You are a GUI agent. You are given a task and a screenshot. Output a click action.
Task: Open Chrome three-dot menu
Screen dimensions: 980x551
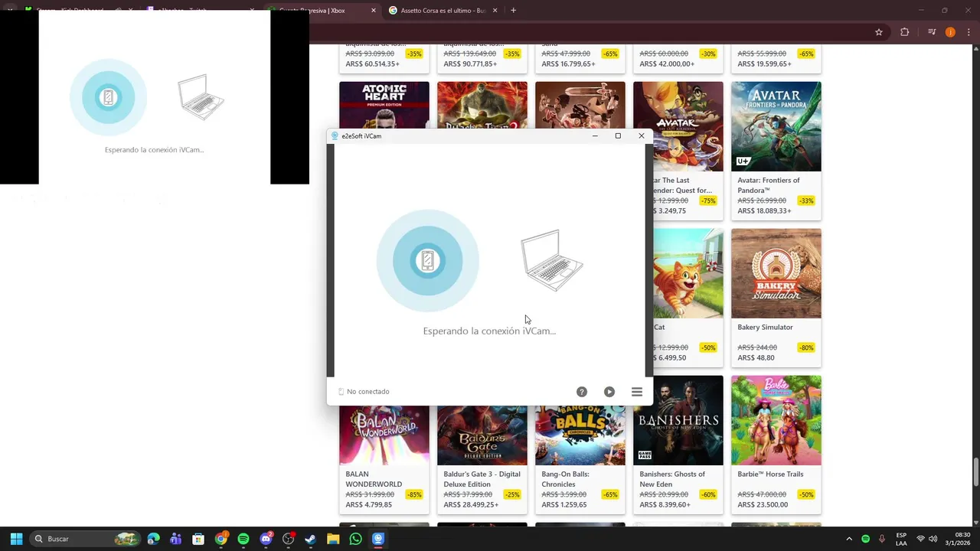pos(969,32)
